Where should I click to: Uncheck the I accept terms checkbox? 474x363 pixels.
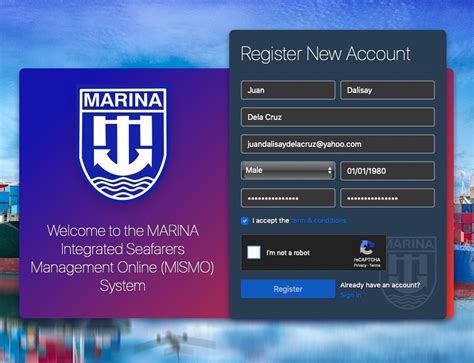tap(245, 221)
